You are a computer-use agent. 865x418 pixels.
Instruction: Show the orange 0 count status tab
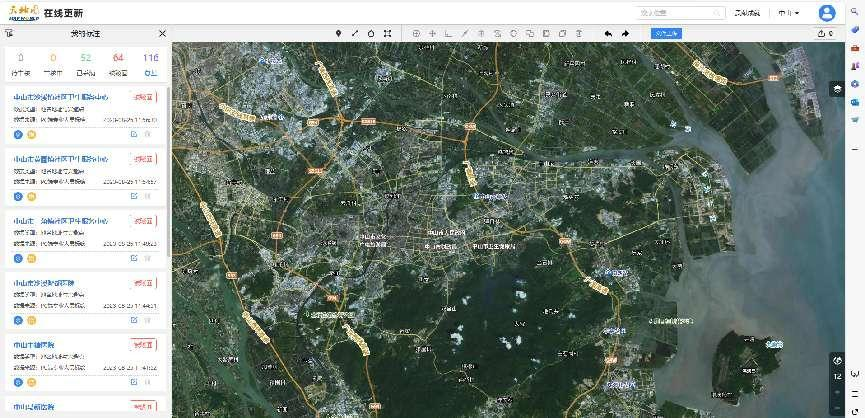coord(53,64)
